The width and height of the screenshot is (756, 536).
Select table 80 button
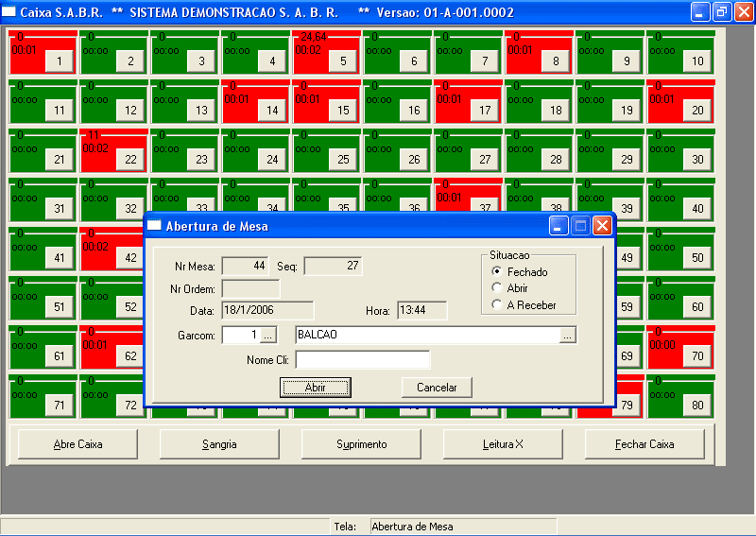[x=697, y=406]
